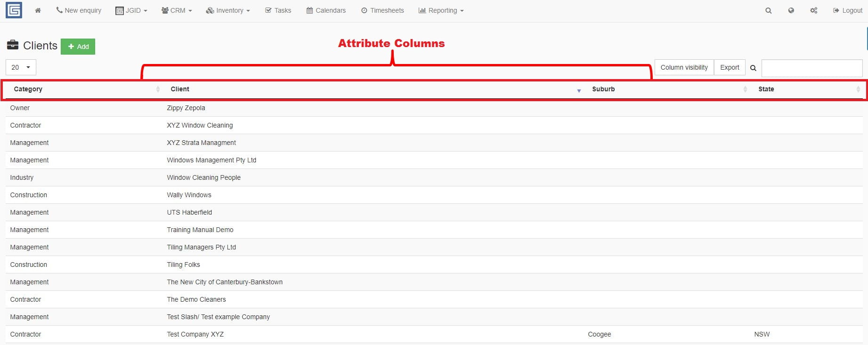This screenshot has width=868, height=345.
Task: Select Test Slash/ Test example Company
Action: pyautogui.click(x=218, y=317)
